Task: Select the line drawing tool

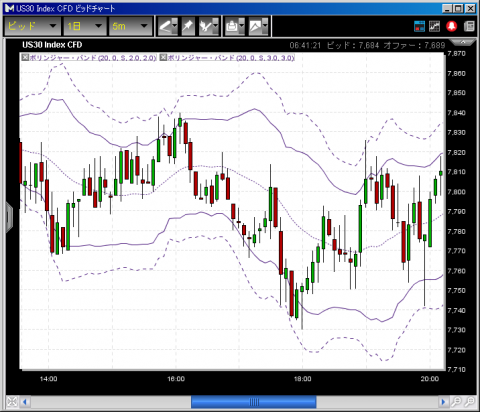Action: click(168, 26)
